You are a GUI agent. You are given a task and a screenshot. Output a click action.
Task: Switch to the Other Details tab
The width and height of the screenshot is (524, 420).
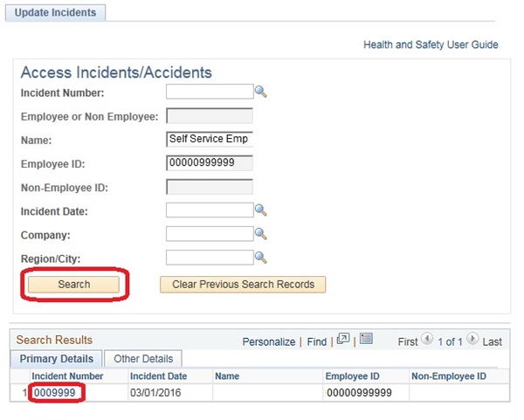point(143,359)
